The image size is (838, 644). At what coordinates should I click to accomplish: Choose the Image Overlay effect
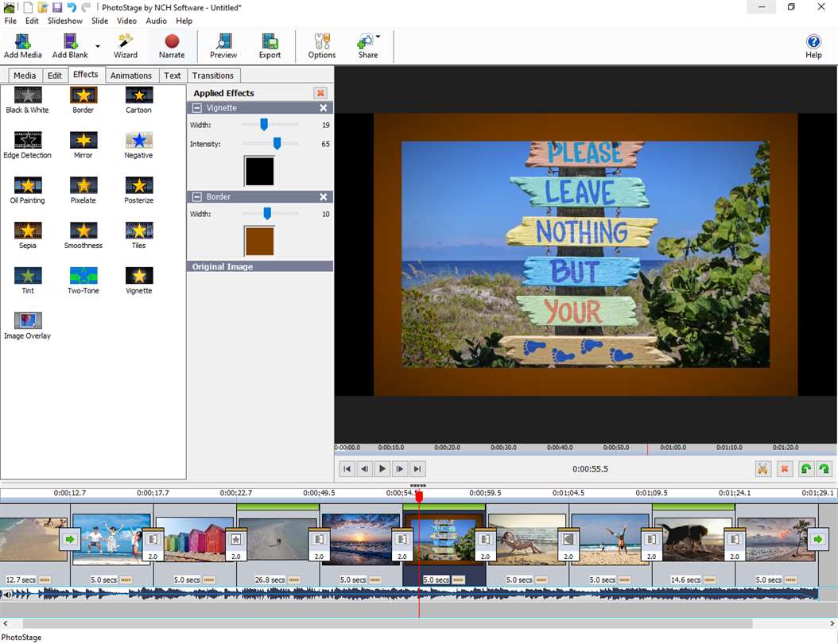click(x=28, y=325)
